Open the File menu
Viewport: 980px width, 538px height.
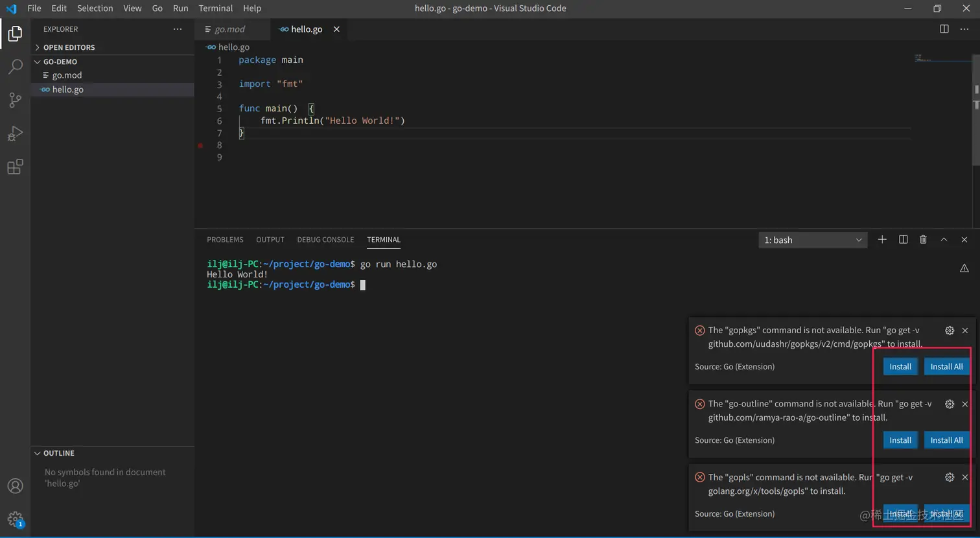(34, 8)
